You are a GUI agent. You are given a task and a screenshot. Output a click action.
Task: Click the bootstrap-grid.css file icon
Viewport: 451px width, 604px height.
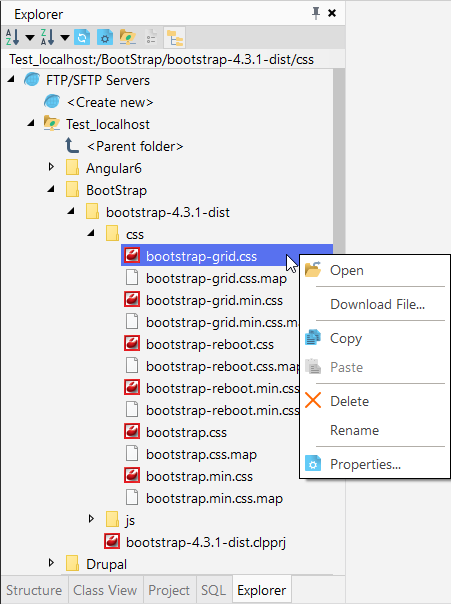(132, 255)
